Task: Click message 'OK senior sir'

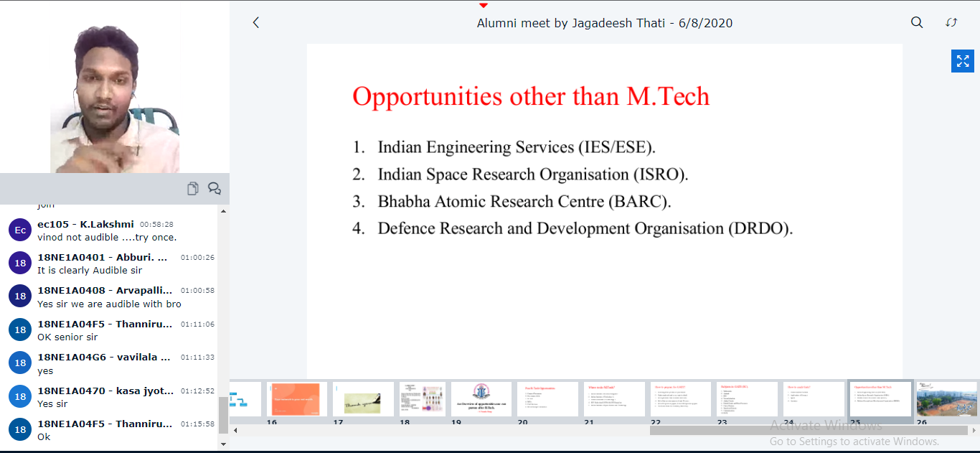Action: 67,337
